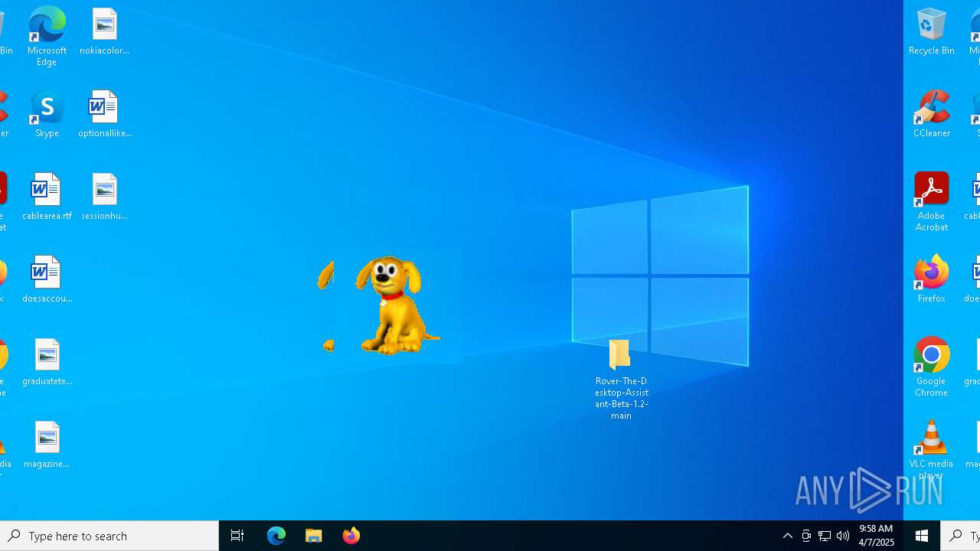Select the VLC media player shortcut
The width and height of the screenshot is (980, 551).
pyautogui.click(x=931, y=450)
